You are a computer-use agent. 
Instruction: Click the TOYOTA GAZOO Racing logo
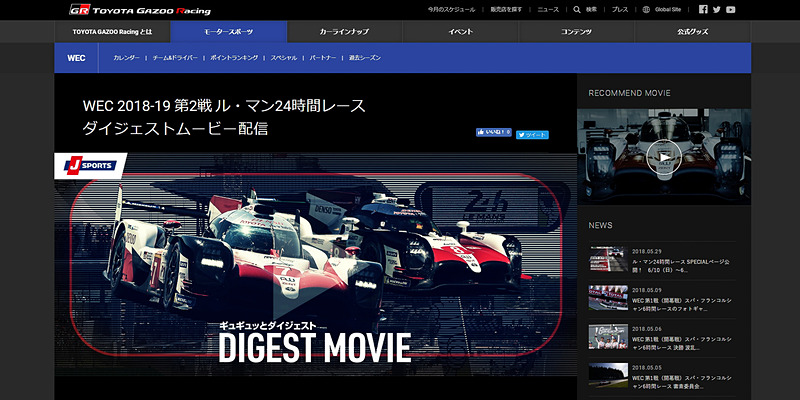[140, 10]
